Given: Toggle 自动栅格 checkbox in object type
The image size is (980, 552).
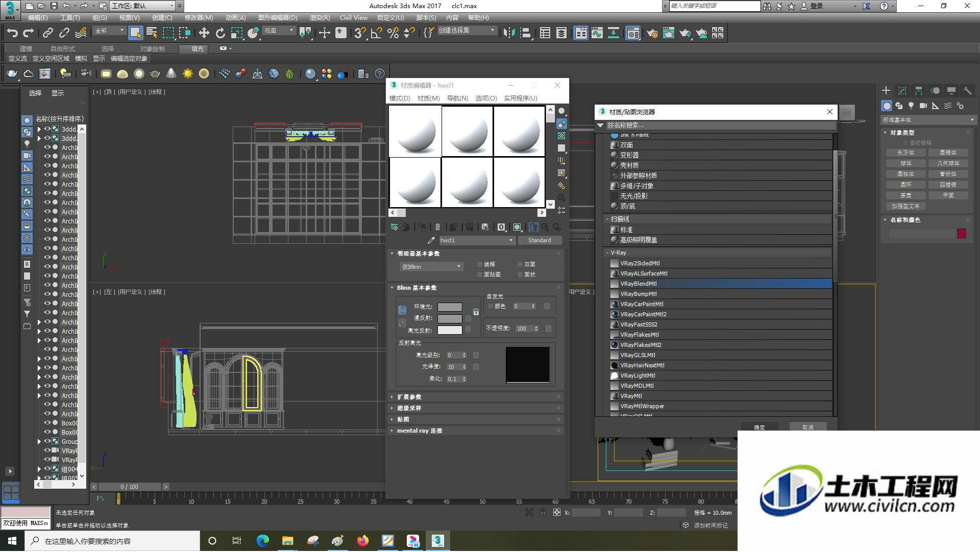Looking at the screenshot, I should coord(906,143).
